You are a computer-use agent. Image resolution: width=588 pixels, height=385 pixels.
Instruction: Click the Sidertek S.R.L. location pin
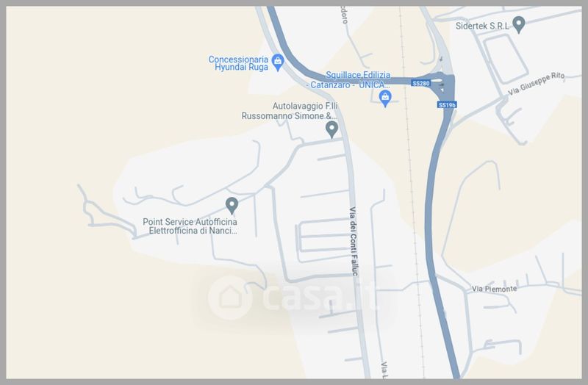pyautogui.click(x=519, y=24)
